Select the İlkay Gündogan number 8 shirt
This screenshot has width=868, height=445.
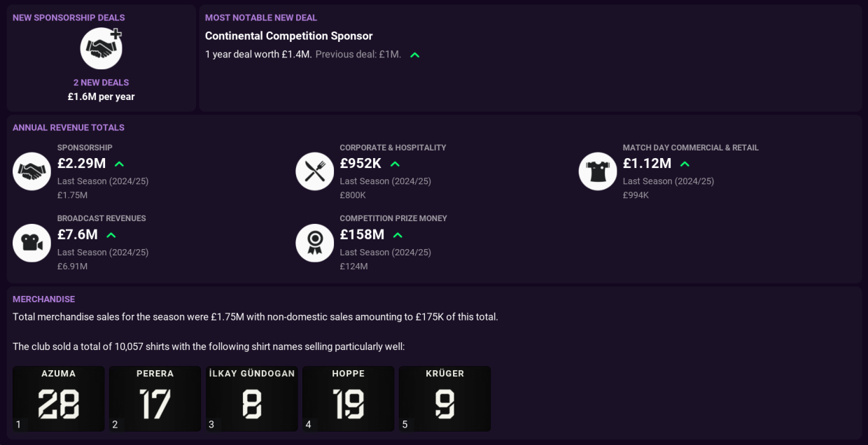point(251,398)
